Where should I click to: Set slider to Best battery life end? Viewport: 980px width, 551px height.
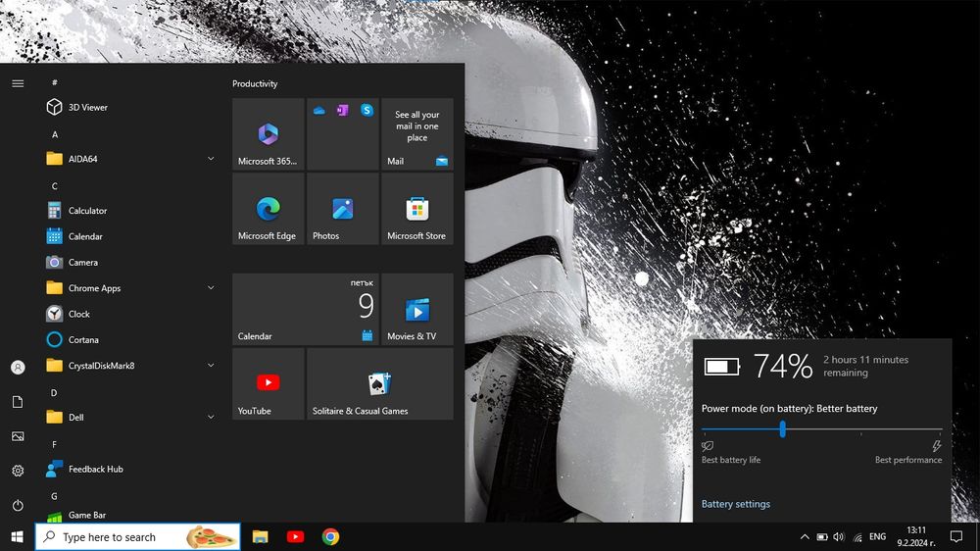703,429
